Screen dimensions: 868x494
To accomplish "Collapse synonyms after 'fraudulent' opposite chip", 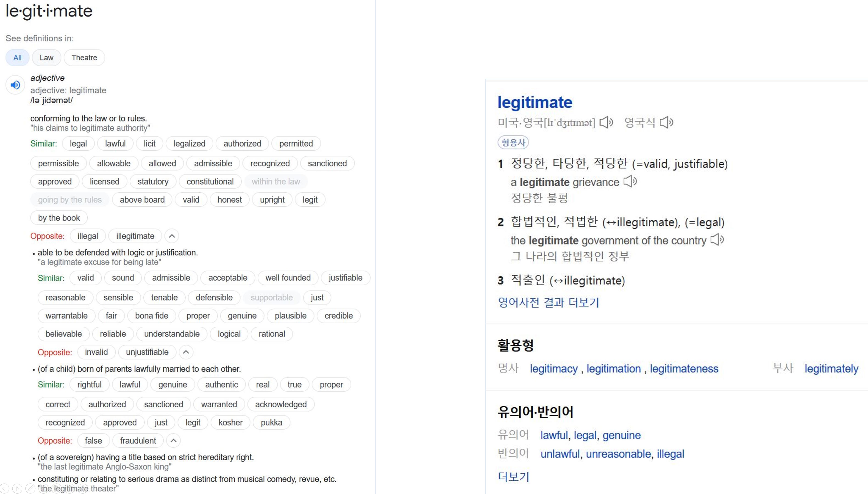I will coord(173,441).
